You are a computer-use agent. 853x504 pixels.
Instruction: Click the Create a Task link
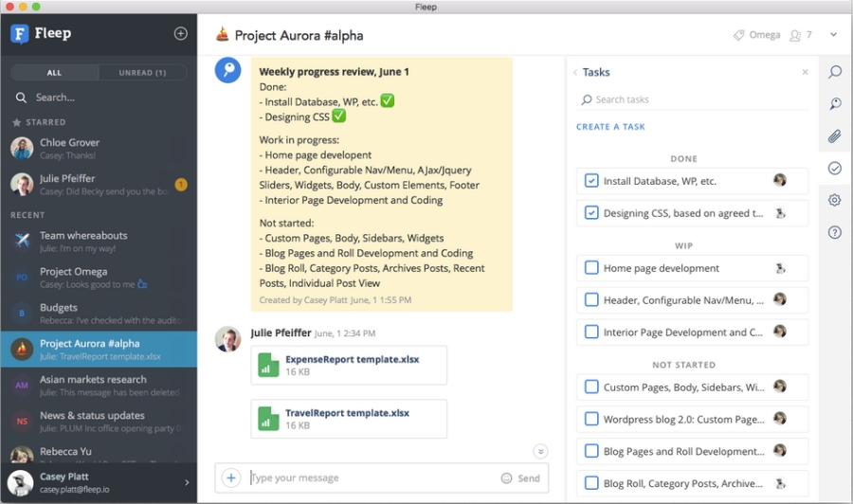pyautogui.click(x=610, y=127)
